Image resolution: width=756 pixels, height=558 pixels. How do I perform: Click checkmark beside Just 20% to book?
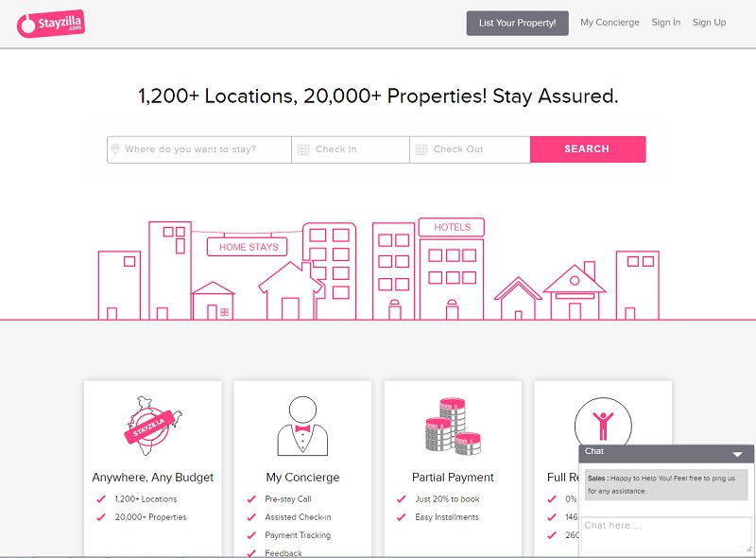click(402, 499)
